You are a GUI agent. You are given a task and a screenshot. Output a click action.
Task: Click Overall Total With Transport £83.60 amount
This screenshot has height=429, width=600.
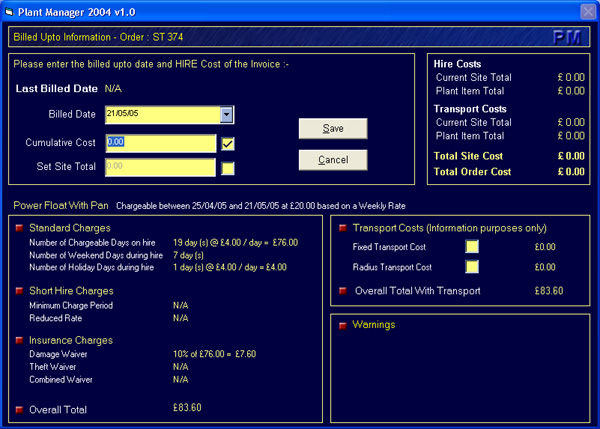pos(549,291)
